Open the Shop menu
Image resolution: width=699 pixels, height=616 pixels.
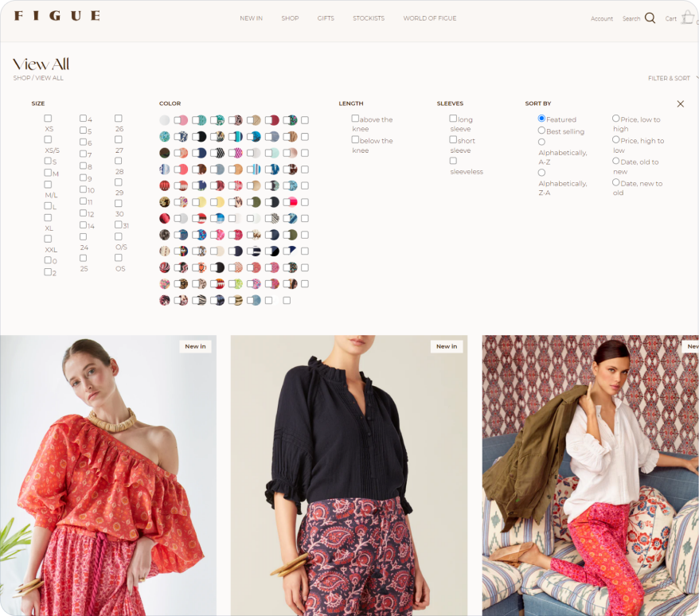tap(290, 18)
